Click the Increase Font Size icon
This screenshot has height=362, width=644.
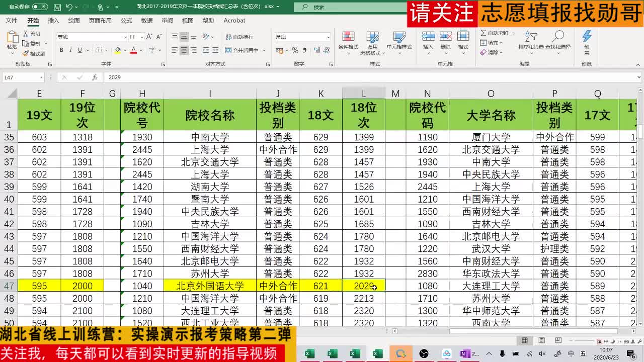click(x=149, y=37)
